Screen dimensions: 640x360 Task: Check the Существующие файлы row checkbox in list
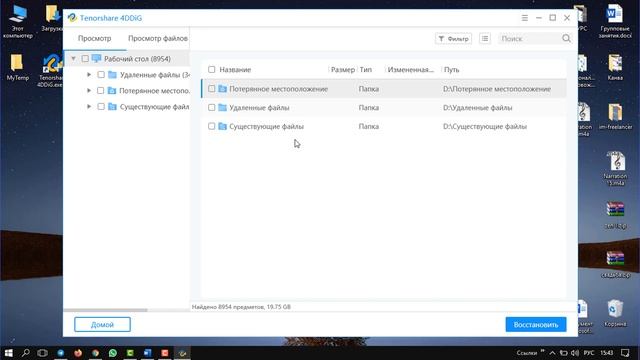tap(211, 126)
